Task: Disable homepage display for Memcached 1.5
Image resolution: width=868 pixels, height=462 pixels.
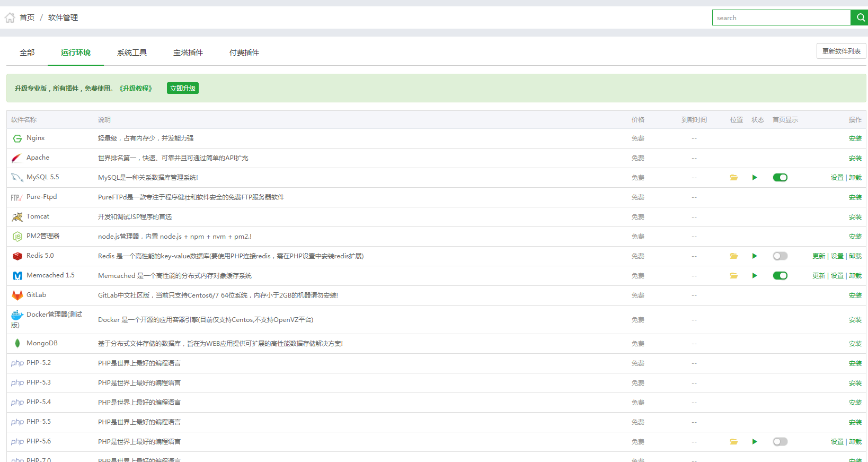Action: [x=780, y=276]
